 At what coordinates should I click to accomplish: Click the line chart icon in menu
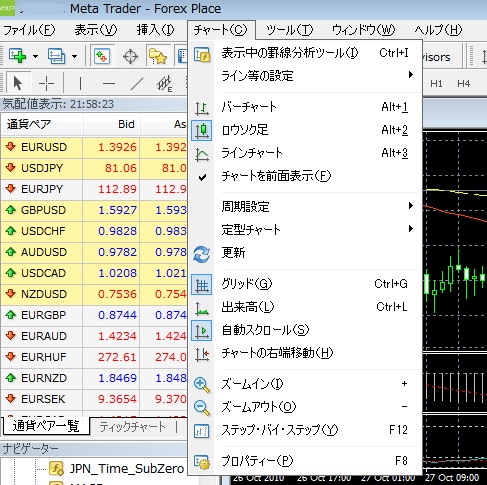point(202,154)
